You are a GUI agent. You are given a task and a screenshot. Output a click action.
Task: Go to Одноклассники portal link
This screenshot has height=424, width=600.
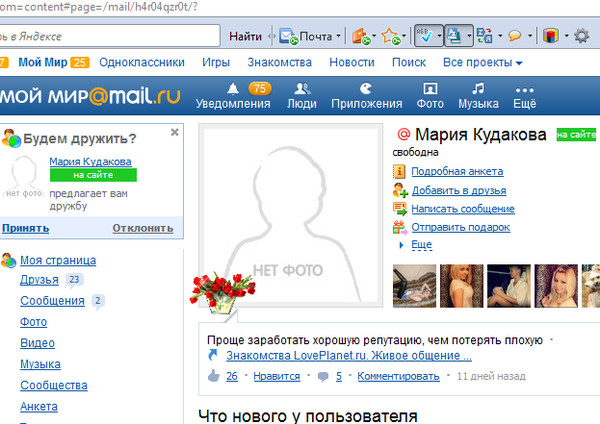coord(142,62)
